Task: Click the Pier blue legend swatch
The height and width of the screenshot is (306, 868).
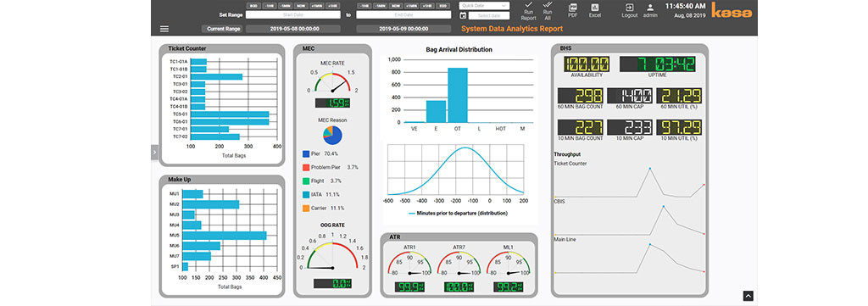Action: point(306,153)
